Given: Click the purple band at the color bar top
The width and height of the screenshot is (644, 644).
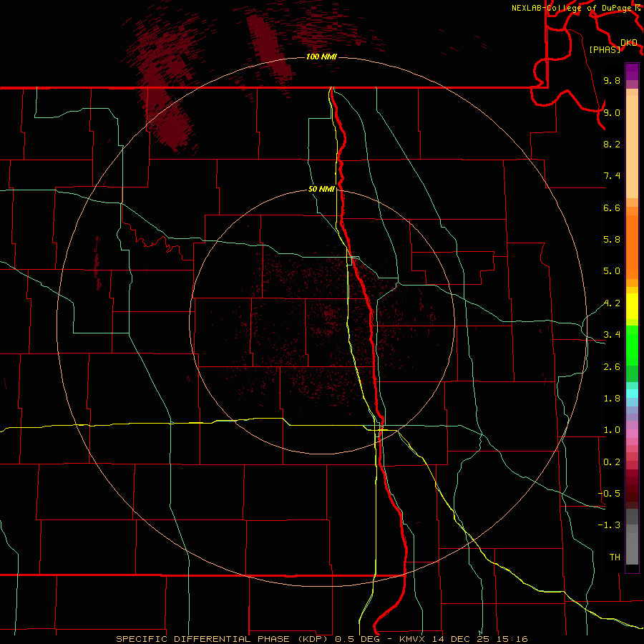Looking at the screenshot, I should [x=632, y=72].
